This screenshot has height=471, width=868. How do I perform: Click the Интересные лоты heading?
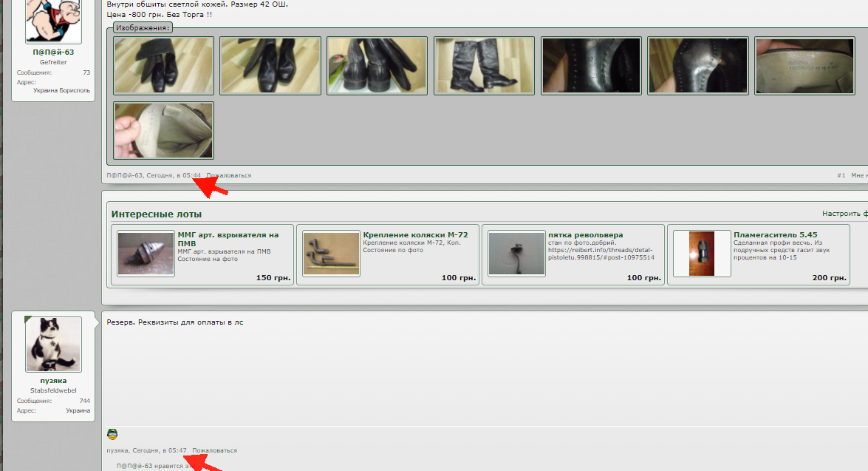(x=157, y=214)
